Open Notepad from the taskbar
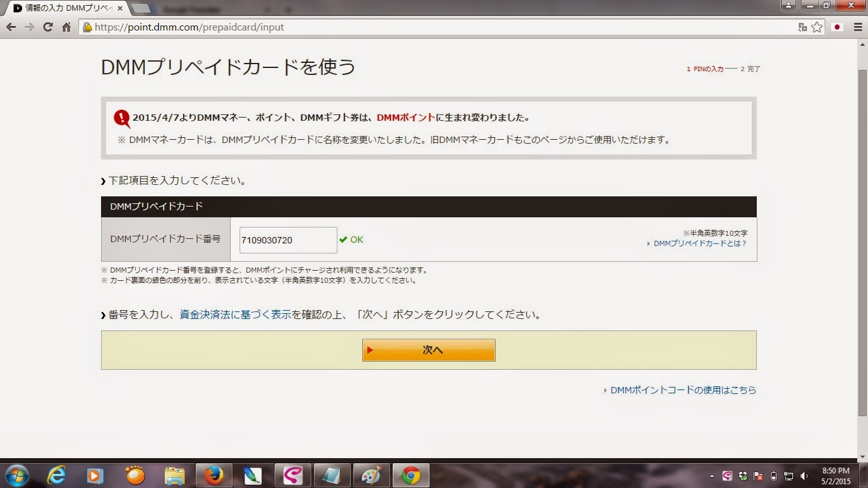 point(332,475)
